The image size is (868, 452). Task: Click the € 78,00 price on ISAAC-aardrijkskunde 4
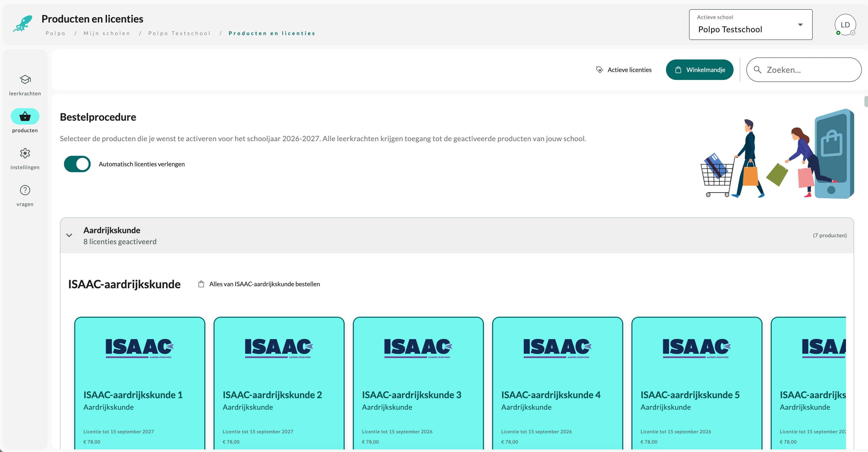coord(510,442)
